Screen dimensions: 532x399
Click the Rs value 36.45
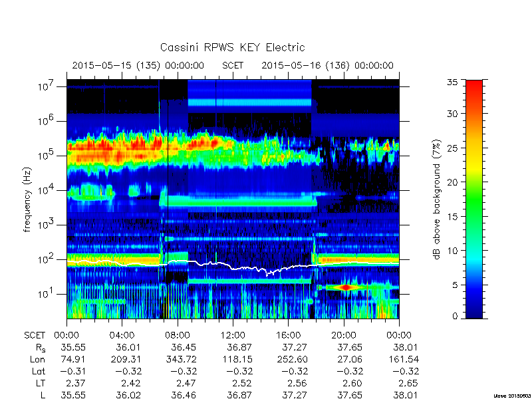(183, 347)
